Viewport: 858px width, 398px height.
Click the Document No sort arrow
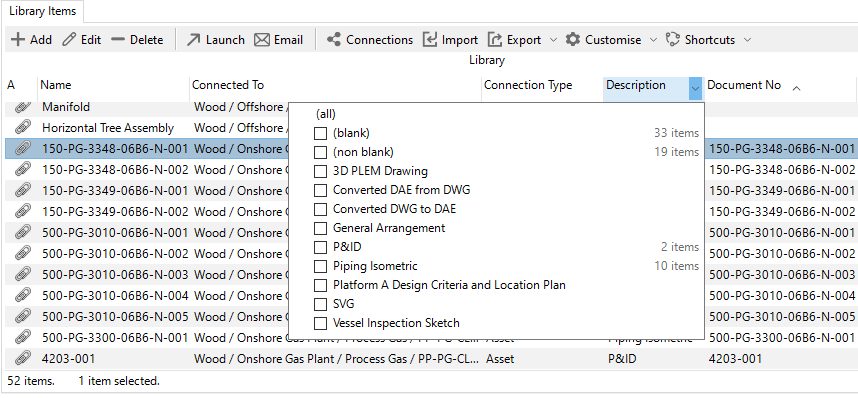797,88
